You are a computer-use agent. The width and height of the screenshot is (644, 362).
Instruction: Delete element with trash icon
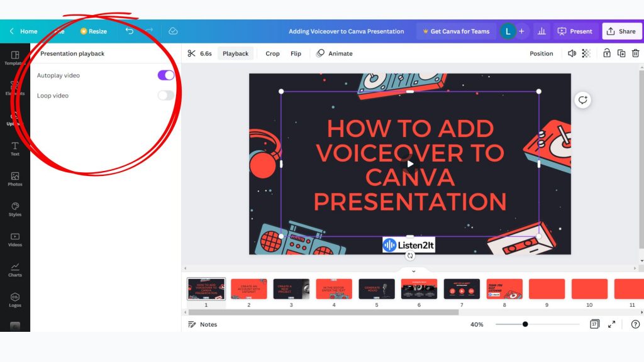coord(635,53)
